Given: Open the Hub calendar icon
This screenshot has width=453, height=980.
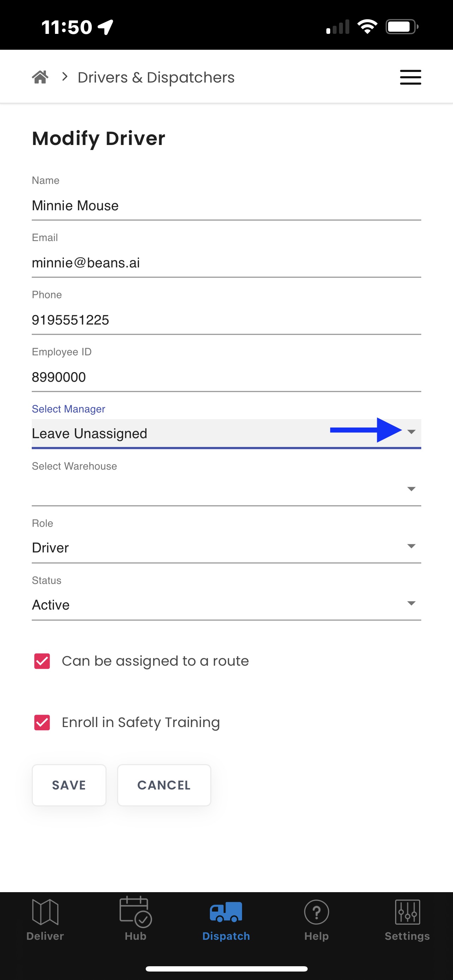Looking at the screenshot, I should 135,912.
